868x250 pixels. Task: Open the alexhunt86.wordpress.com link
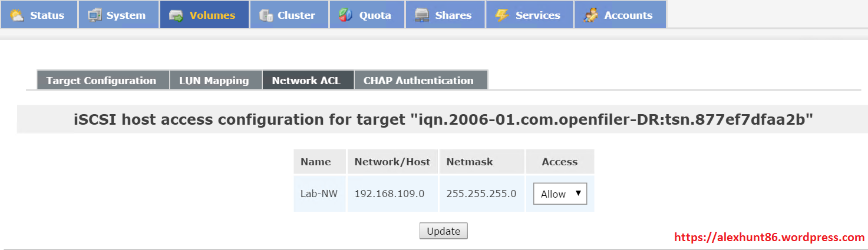[769, 238]
